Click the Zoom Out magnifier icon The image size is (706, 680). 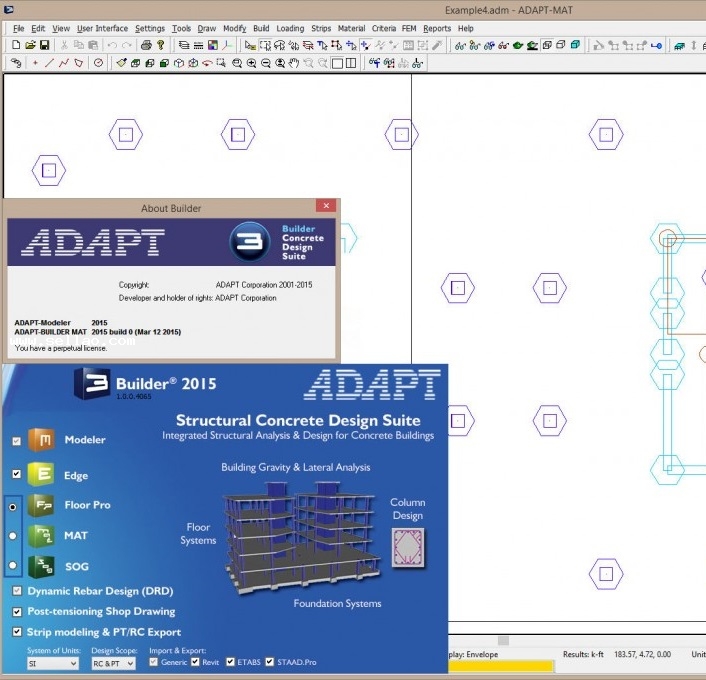(266, 63)
